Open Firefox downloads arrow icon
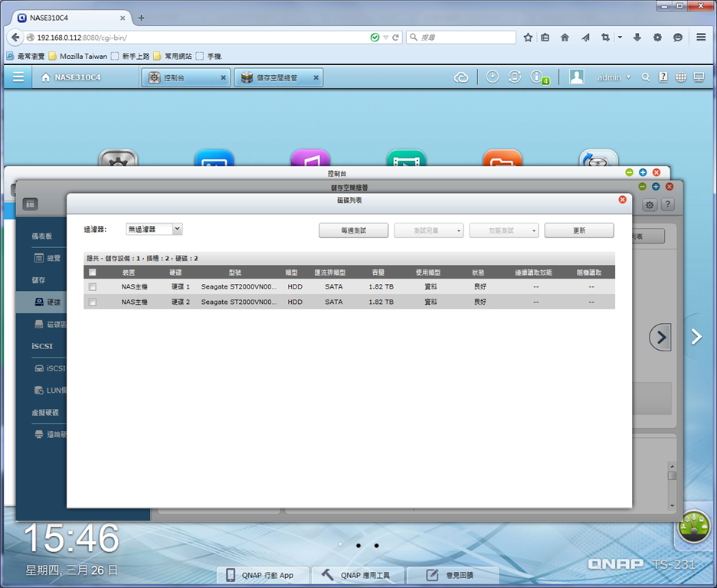The width and height of the screenshot is (717, 588). tap(637, 38)
